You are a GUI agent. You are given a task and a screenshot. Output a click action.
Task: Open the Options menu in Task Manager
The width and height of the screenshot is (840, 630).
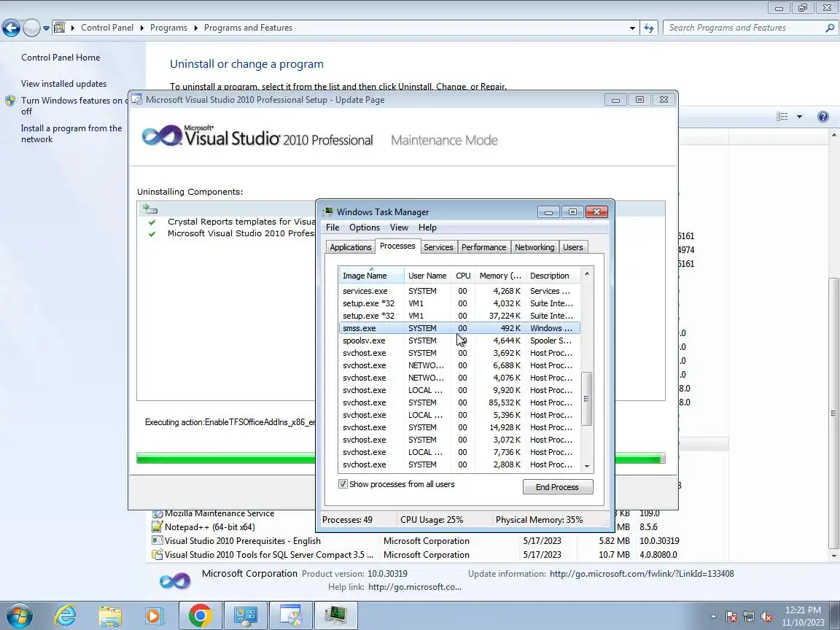pyautogui.click(x=365, y=227)
